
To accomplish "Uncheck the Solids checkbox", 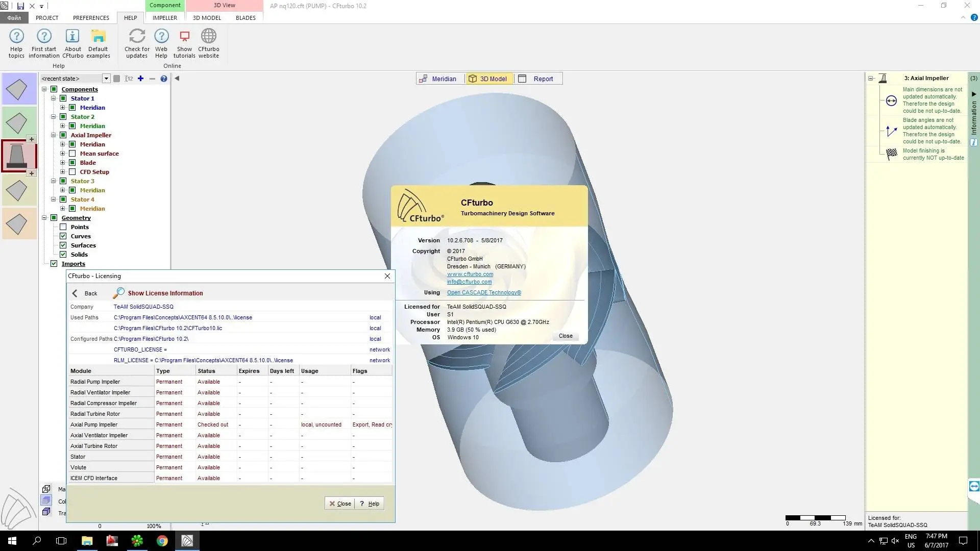I will (x=63, y=255).
